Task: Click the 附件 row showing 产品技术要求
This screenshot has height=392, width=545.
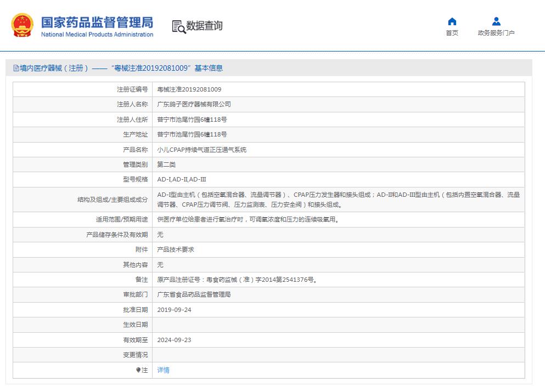Action: pos(175,249)
